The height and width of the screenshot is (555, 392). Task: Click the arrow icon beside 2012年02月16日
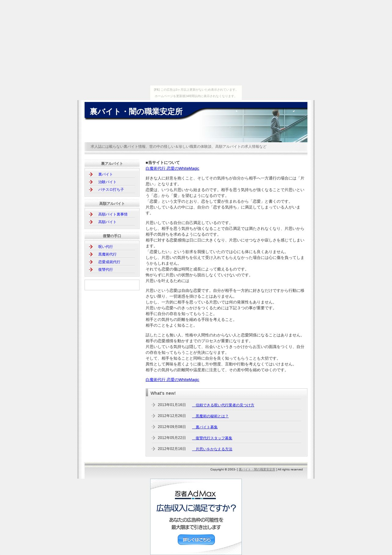[154, 449]
